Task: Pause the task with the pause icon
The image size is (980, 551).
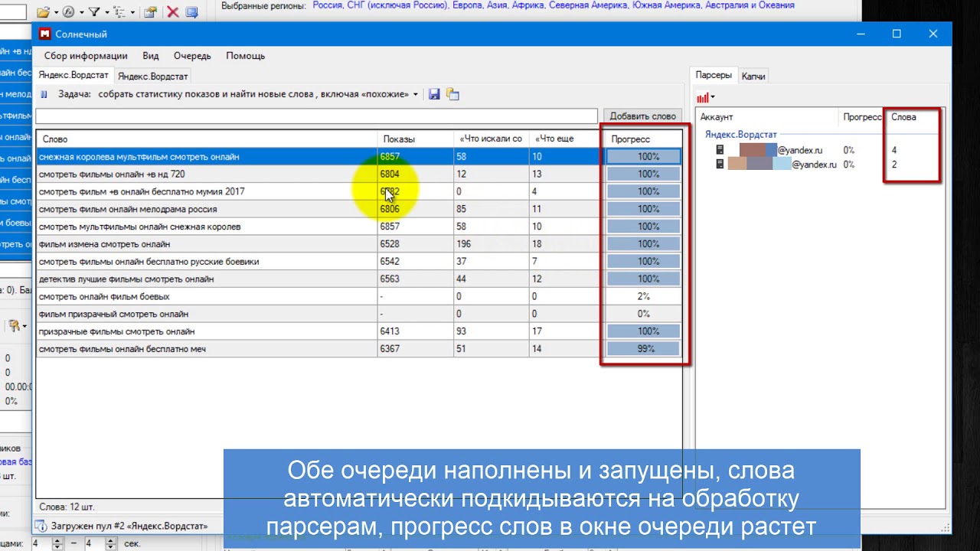Action: (x=44, y=94)
